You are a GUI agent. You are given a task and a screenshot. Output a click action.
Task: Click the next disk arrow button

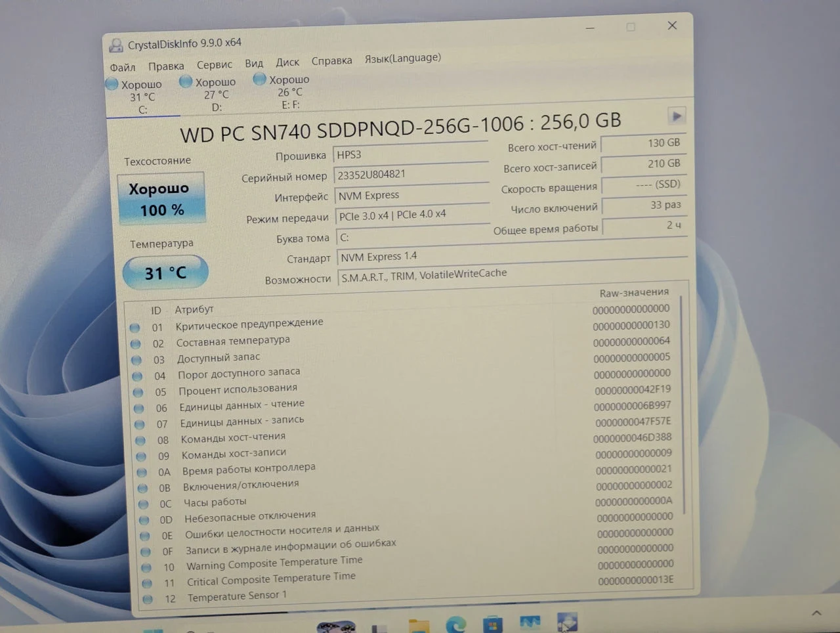pos(676,116)
